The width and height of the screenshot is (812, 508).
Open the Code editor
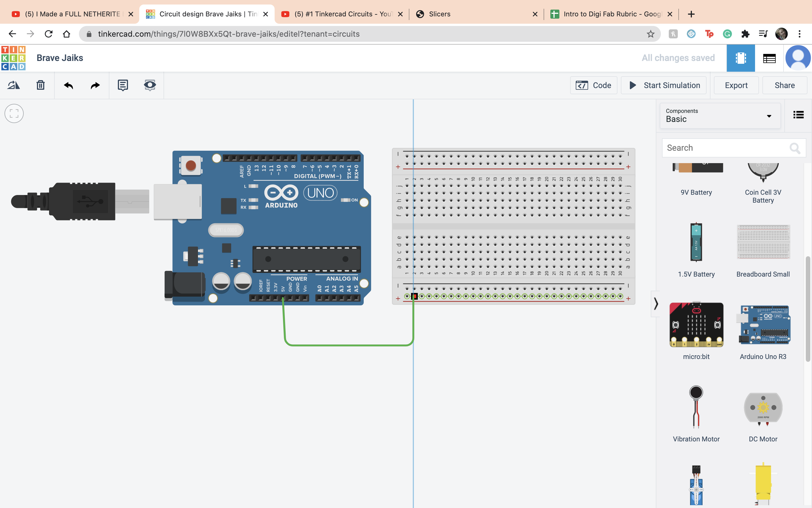(x=593, y=85)
